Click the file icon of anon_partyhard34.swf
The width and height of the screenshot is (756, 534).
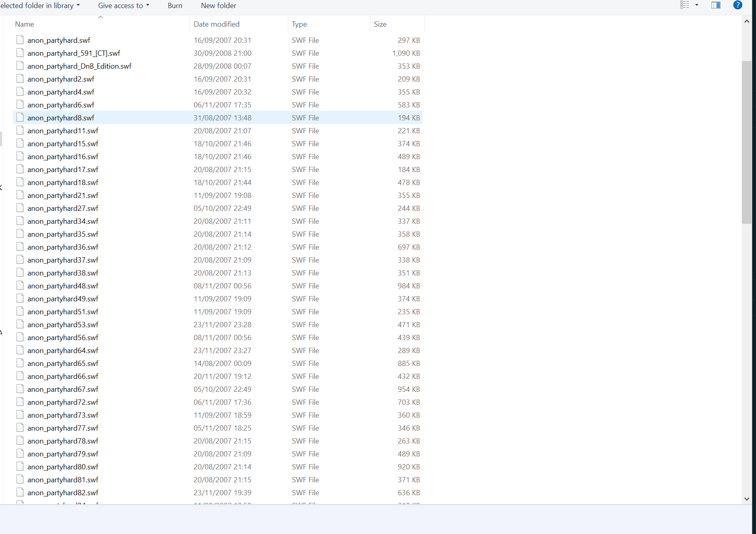point(20,221)
